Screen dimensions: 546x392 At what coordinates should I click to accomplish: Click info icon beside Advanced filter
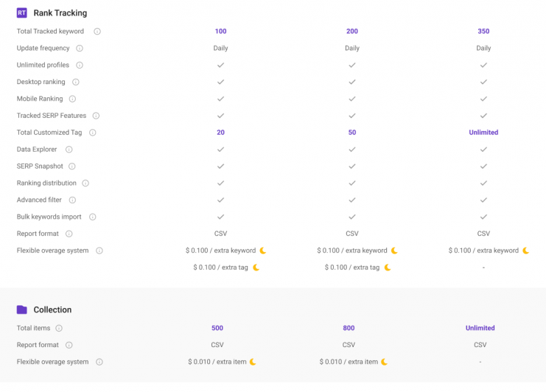[72, 200]
